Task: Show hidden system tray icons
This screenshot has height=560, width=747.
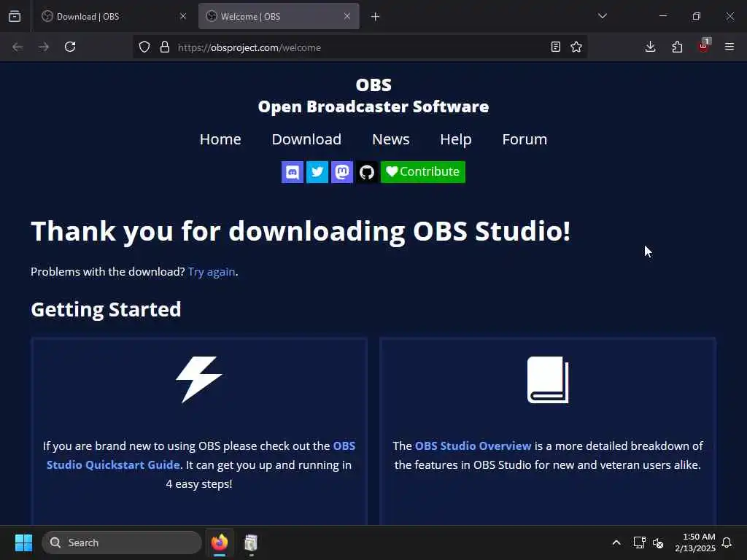Action: click(616, 542)
